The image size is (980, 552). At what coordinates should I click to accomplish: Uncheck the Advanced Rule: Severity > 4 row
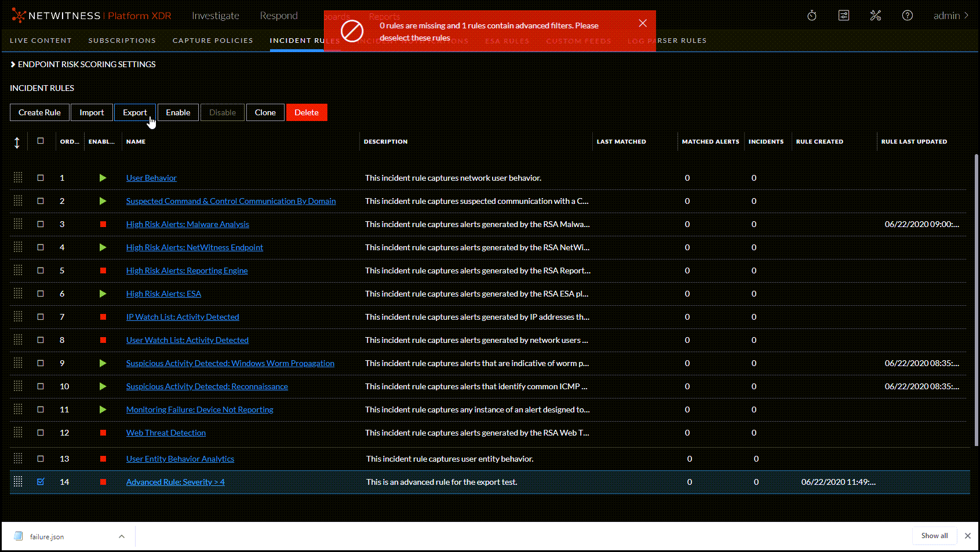[40, 481]
